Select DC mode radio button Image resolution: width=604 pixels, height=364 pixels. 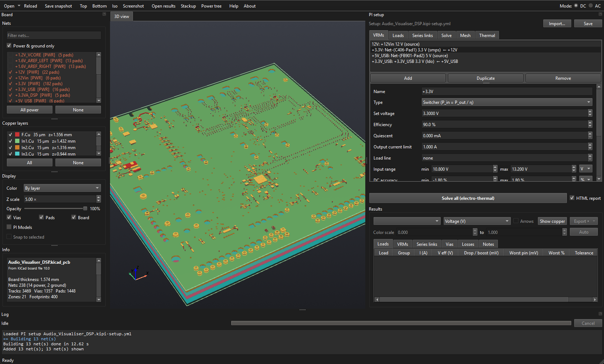(x=576, y=6)
